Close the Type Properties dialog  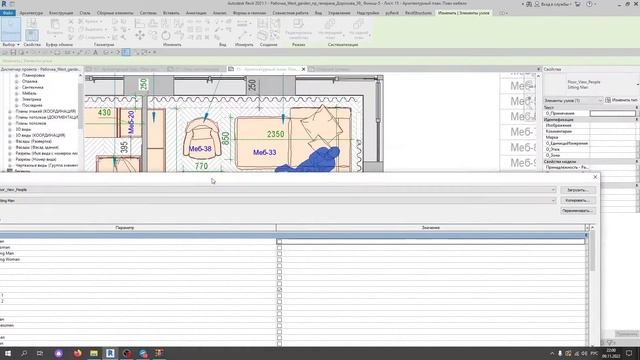595,177
